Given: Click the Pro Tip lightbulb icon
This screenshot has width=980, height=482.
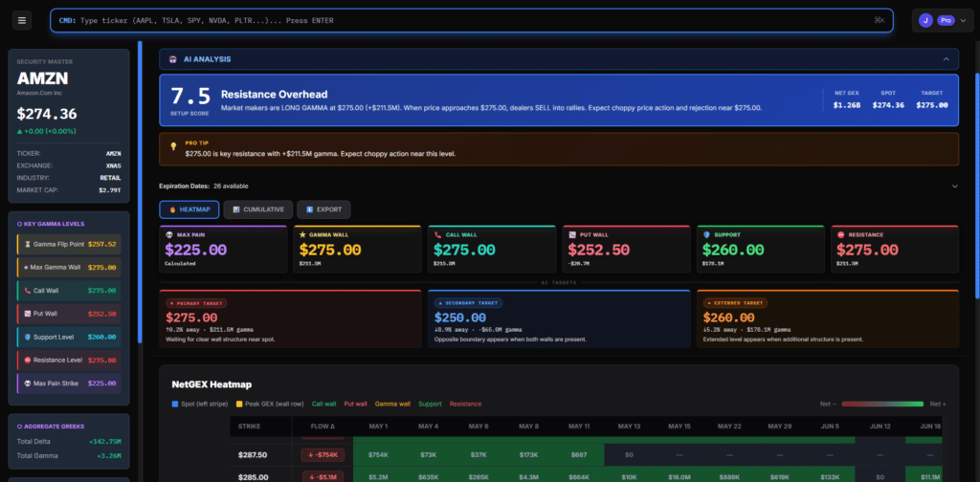Looking at the screenshot, I should tap(174, 146).
